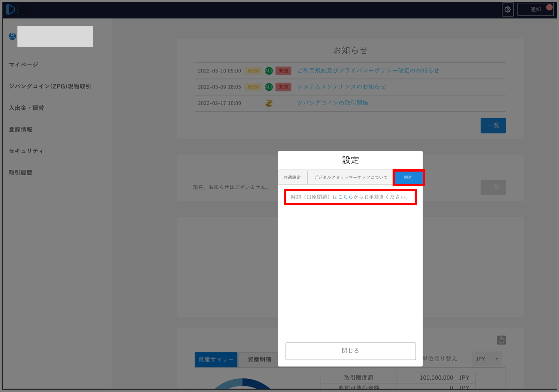This screenshot has width=559, height=392.
Task: Open the JPY unit dropdown
Action: point(487,359)
